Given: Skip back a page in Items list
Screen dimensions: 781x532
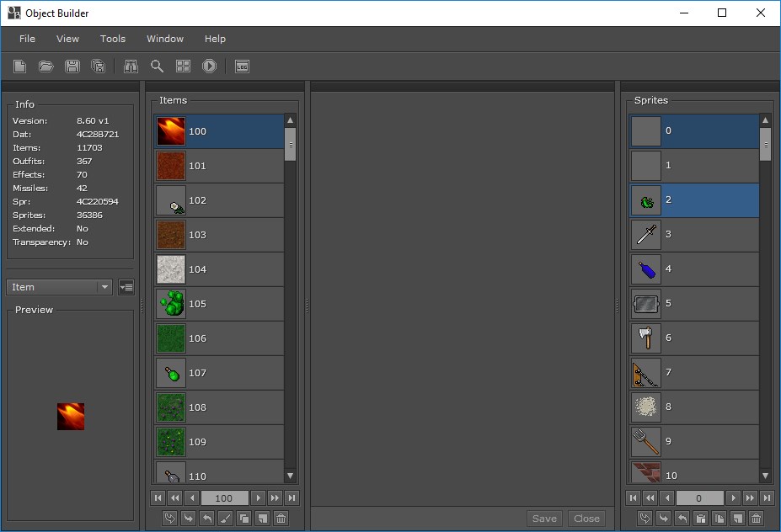Looking at the screenshot, I should (x=175, y=498).
